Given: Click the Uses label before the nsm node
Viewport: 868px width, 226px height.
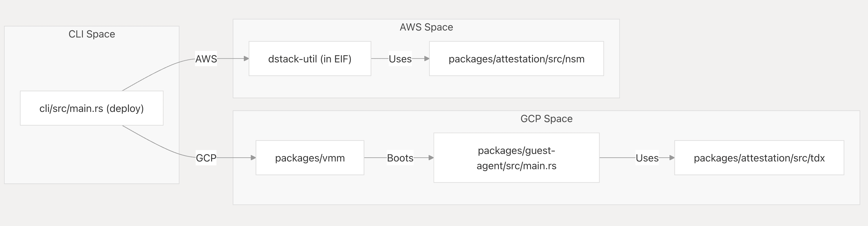Looking at the screenshot, I should click(400, 59).
